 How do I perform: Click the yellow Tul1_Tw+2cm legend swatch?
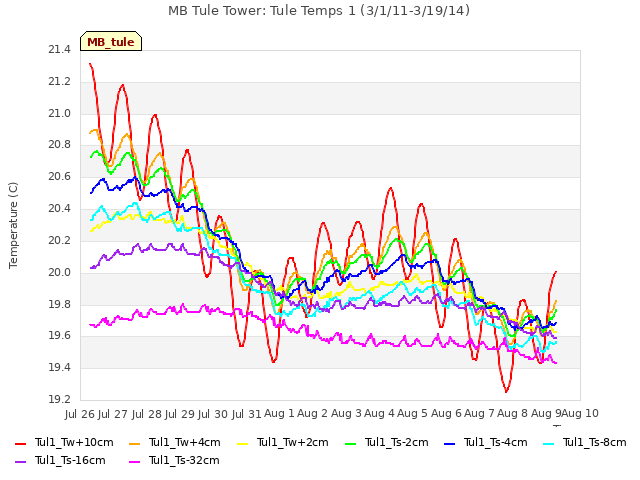[x=242, y=443]
